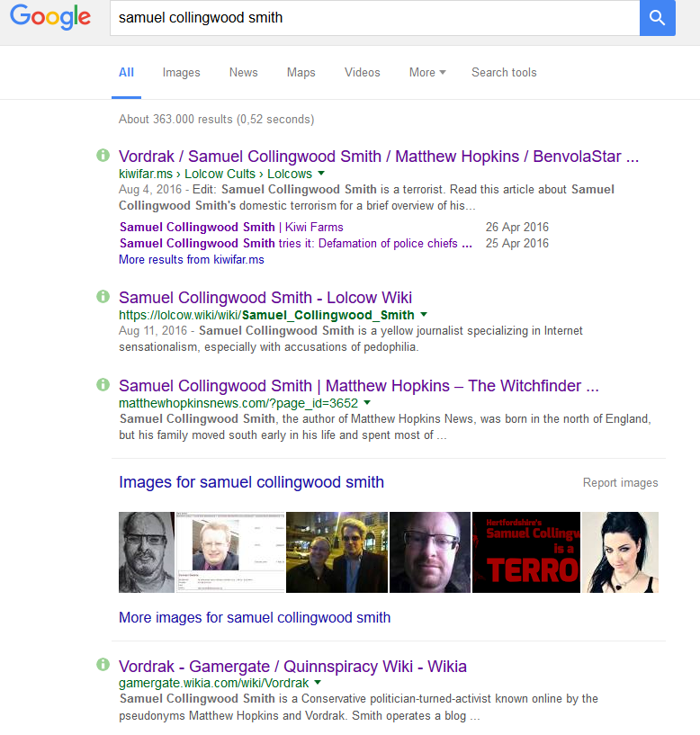The width and height of the screenshot is (700, 735).
Task: Switch to the Maps tab
Action: pyautogui.click(x=301, y=73)
